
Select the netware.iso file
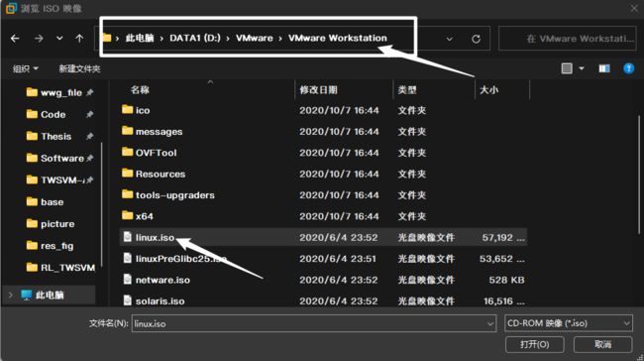point(323,280)
